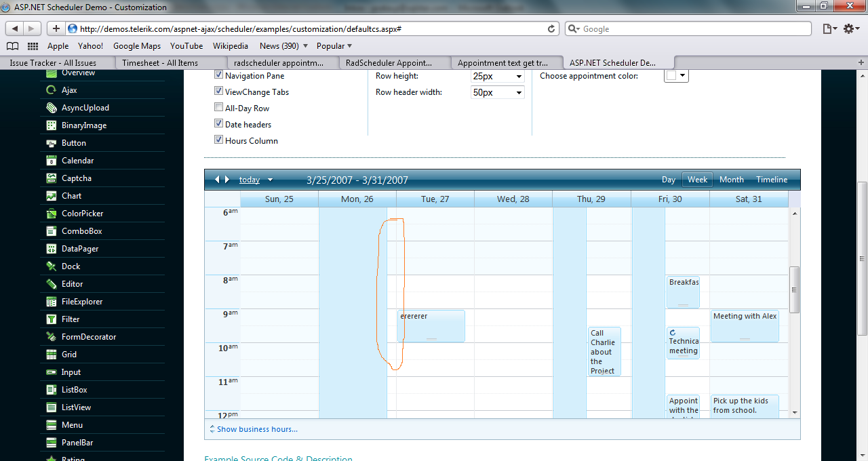Toggle the ViewChange Tabs checkbox
Screen dimensions: 868x461
point(219,92)
